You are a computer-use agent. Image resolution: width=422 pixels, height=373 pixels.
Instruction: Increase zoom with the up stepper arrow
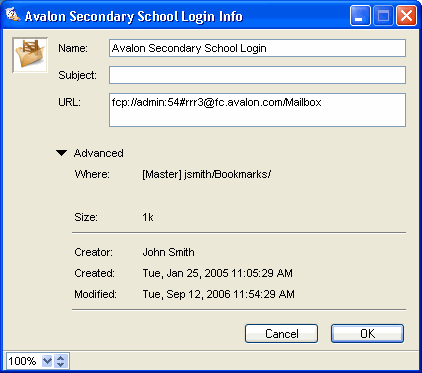61,358
